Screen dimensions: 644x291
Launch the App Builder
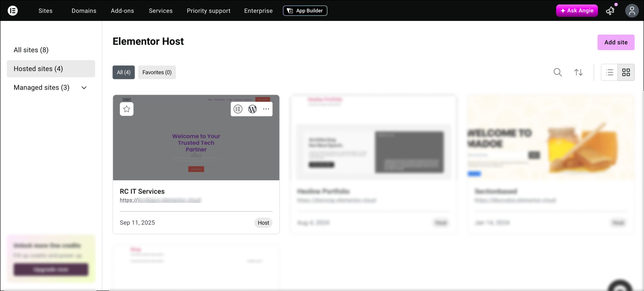coord(305,11)
